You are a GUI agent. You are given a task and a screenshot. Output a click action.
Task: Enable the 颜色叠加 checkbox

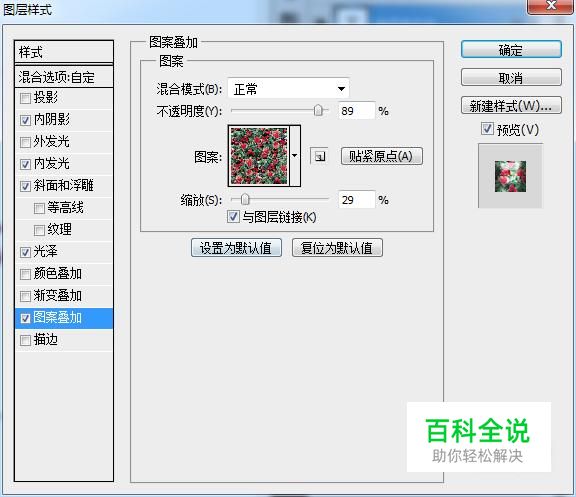[x=25, y=274]
